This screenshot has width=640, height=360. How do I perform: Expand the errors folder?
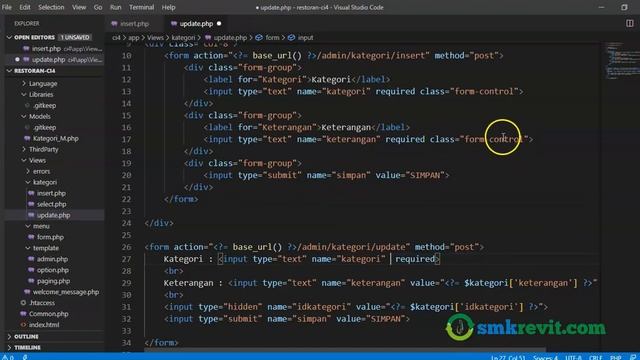(x=28, y=171)
